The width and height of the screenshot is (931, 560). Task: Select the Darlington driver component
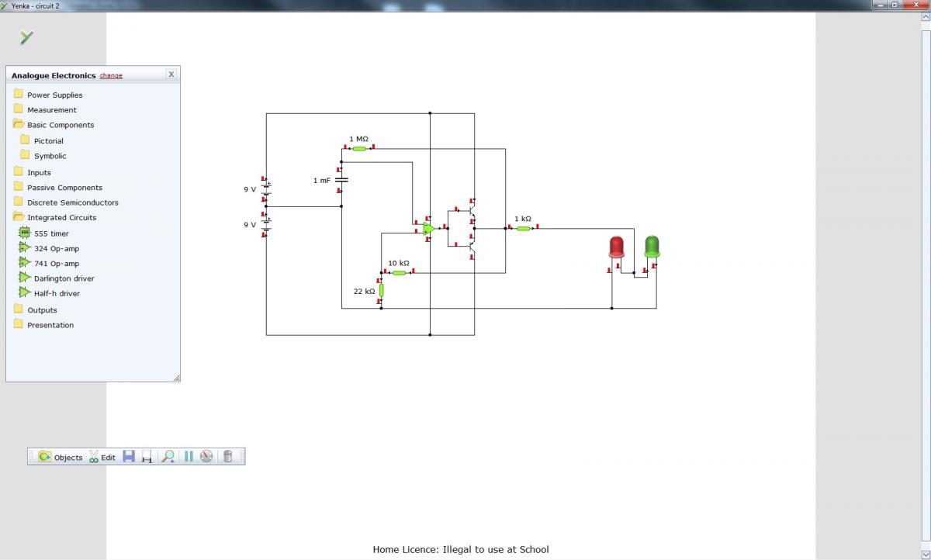click(x=57, y=278)
